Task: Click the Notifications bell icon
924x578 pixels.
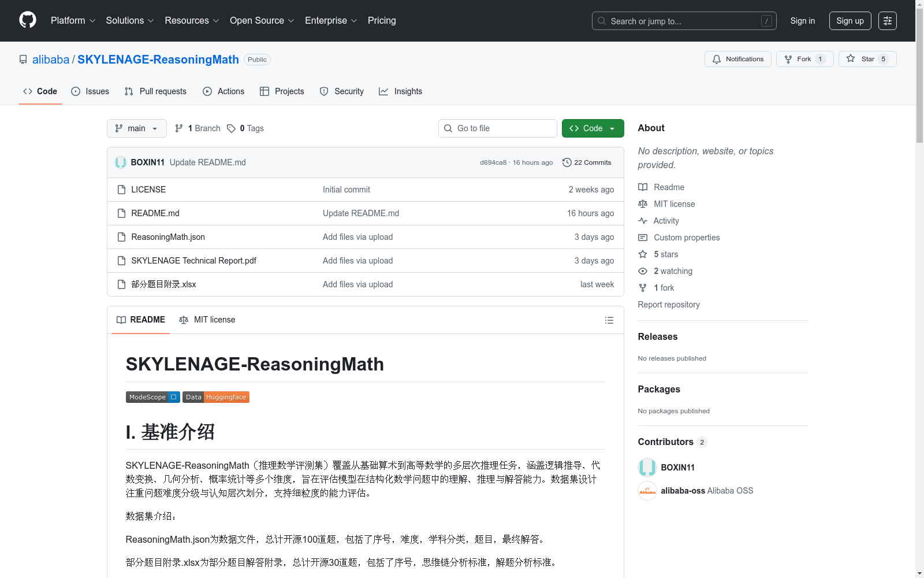Action: coord(717,59)
